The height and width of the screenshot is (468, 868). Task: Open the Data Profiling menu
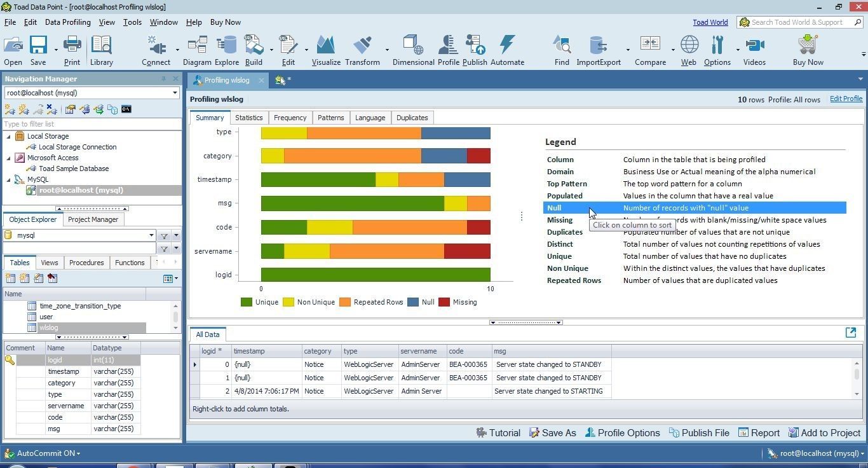tap(67, 22)
